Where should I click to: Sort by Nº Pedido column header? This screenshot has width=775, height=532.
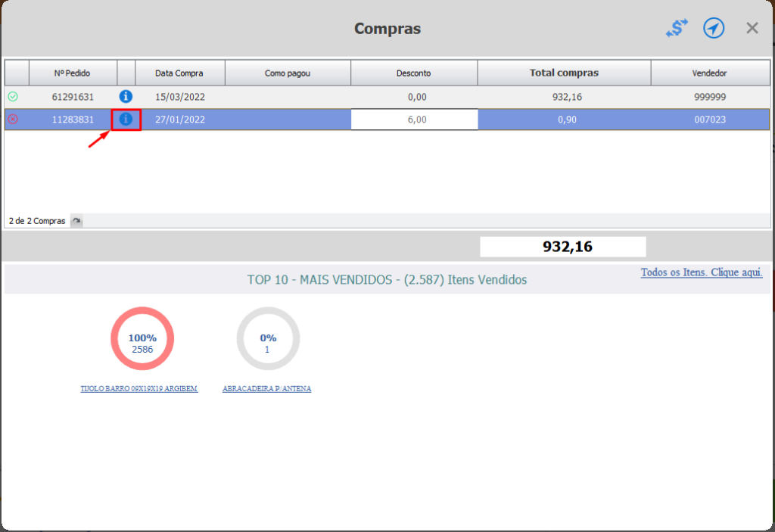(73, 73)
